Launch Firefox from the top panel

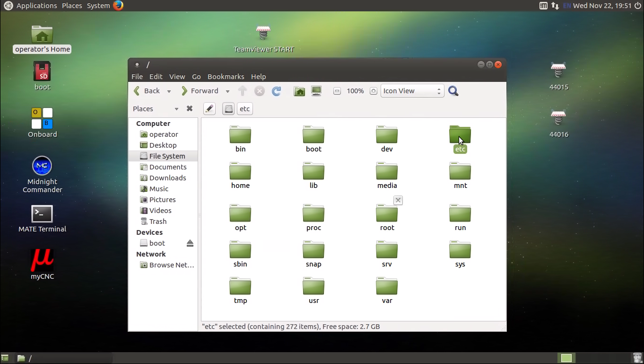118,6
